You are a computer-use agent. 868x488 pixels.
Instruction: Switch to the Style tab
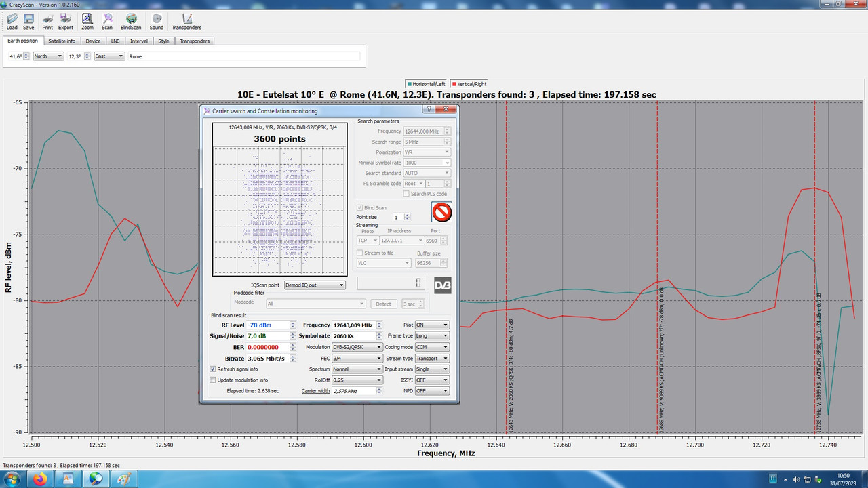click(x=164, y=41)
